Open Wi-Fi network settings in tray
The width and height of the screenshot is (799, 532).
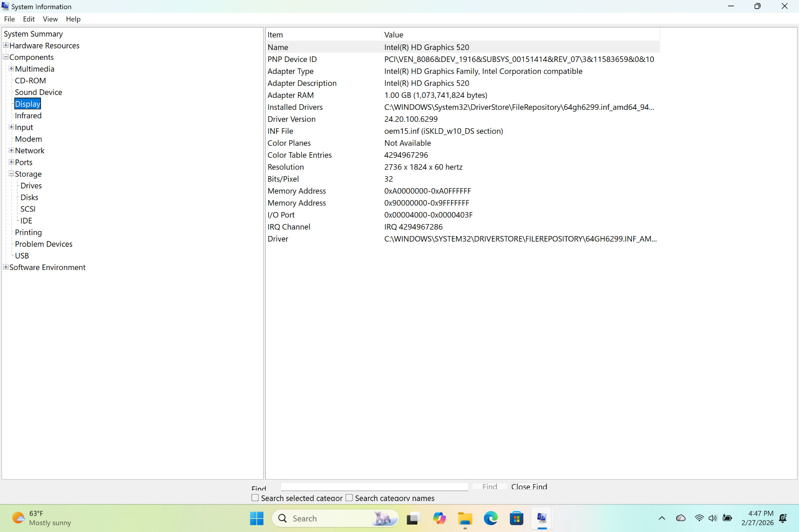[699, 519]
